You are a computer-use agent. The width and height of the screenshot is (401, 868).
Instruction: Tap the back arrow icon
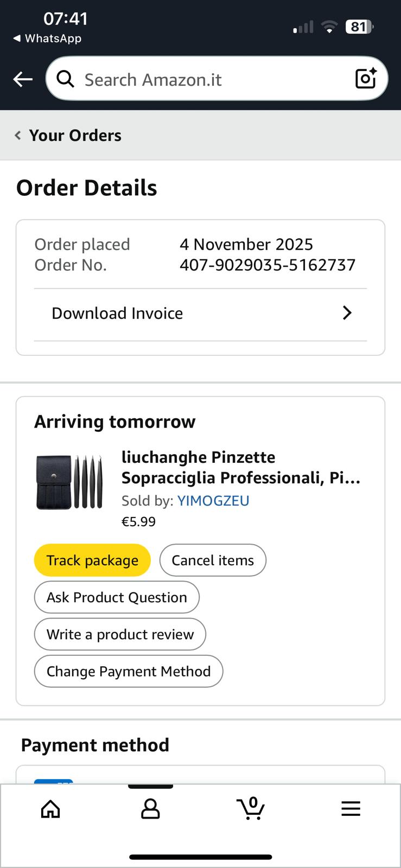pyautogui.click(x=23, y=80)
